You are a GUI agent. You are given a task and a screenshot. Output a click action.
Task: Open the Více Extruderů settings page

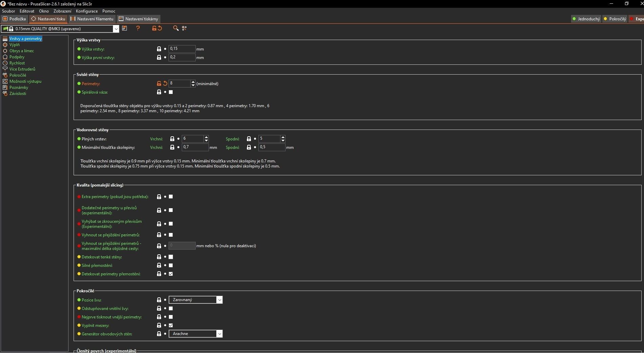coord(22,69)
